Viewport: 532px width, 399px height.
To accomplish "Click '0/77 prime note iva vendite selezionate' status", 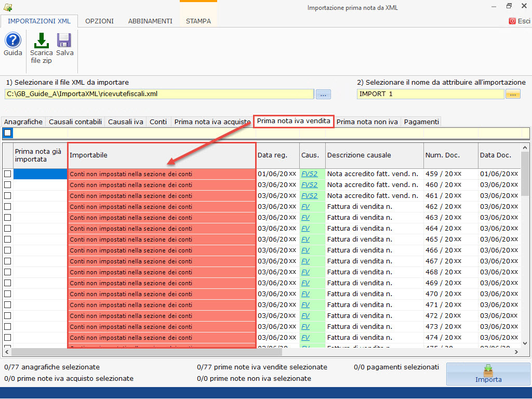I will 262,367.
